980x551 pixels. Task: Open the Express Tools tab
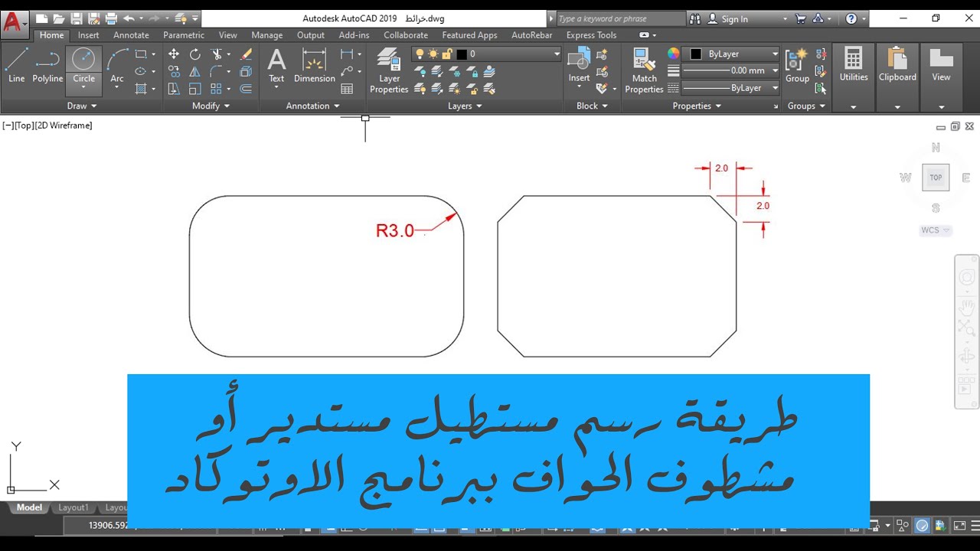591,35
